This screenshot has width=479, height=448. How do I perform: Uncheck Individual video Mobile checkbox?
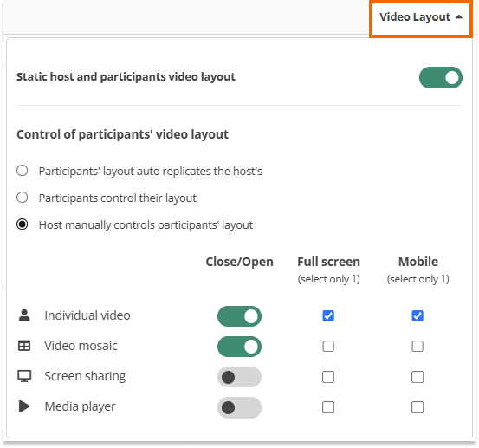coord(418,316)
